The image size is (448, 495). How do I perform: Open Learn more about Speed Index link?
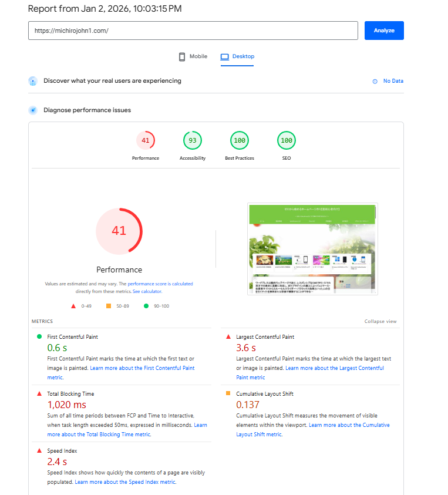tap(125, 482)
